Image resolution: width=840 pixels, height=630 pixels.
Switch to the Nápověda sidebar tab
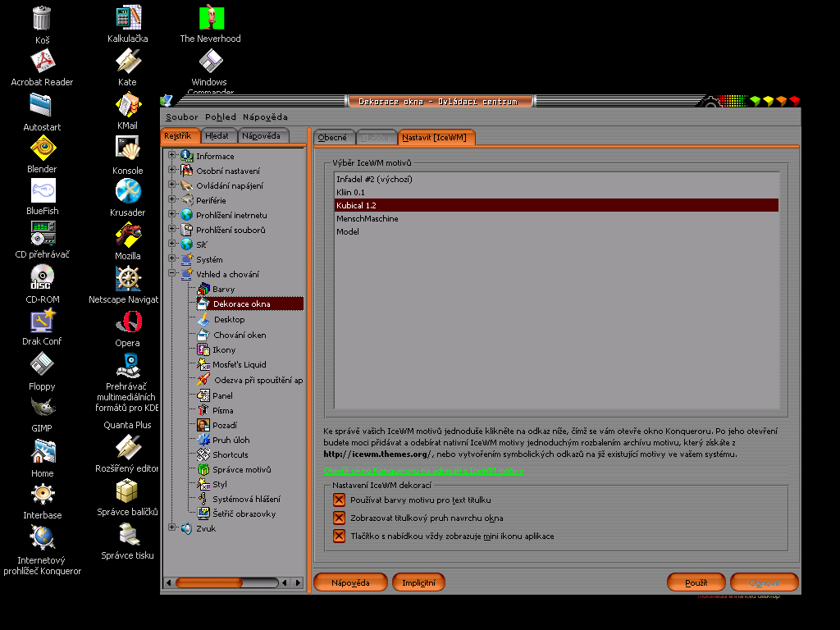coord(262,136)
